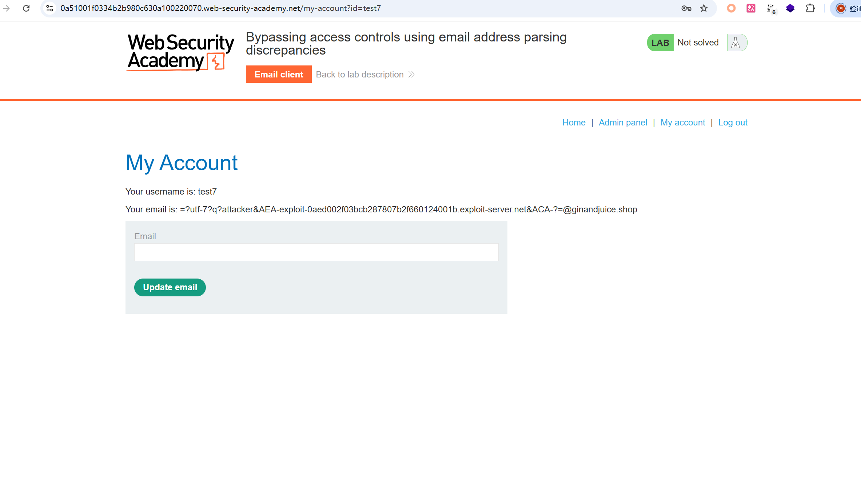Click the forward navigation arrow
This screenshot has width=861, height=504.
coord(7,8)
